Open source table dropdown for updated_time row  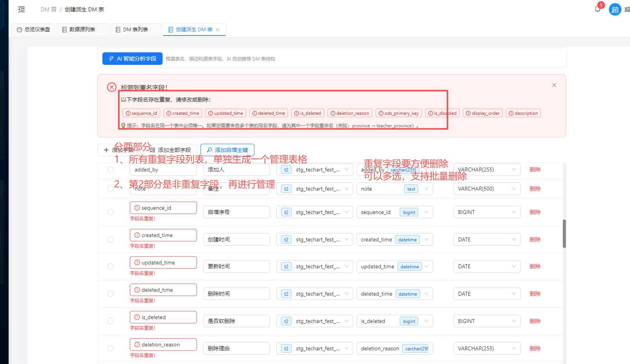pyautogui.click(x=315, y=266)
